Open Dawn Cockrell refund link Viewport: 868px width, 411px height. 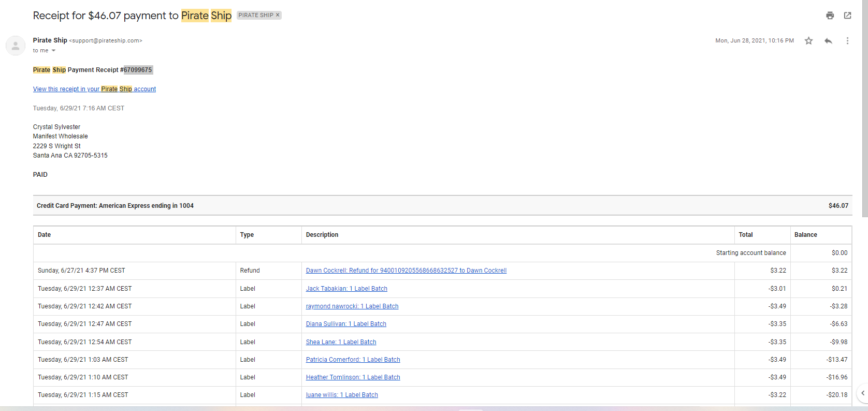pyautogui.click(x=406, y=271)
